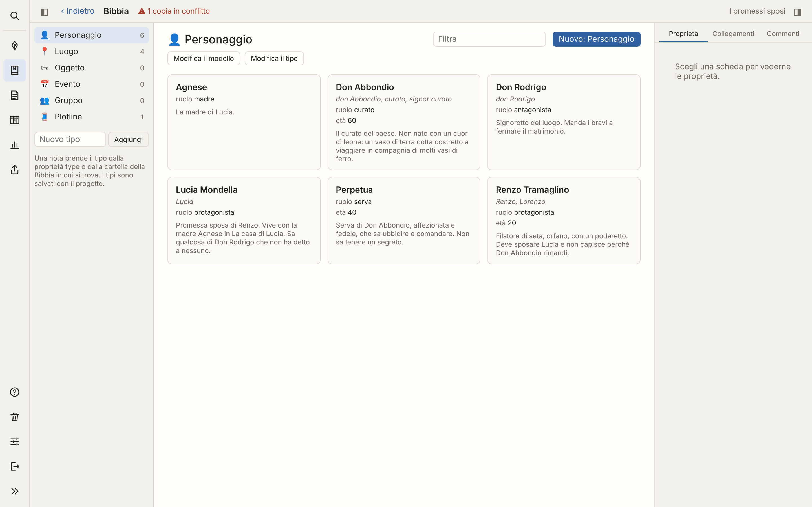
Task: Select the Luogo type in list
Action: [x=92, y=51]
